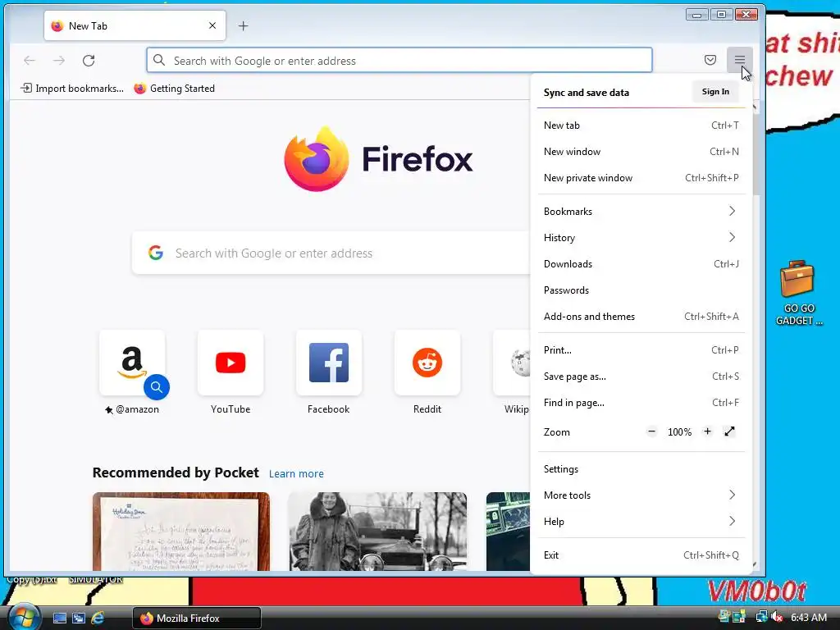Expand the Help submenu
Viewport: 840px width, 630px height.
pos(641,522)
